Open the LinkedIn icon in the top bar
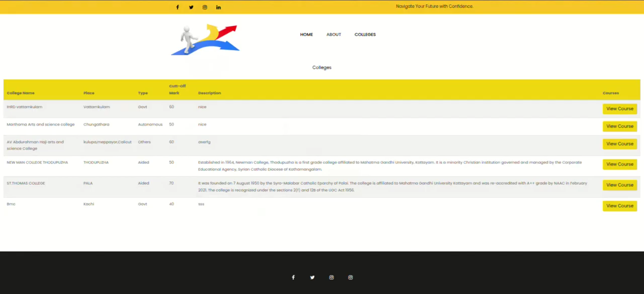Screen dimensions: 644x294 pyautogui.click(x=219, y=7)
